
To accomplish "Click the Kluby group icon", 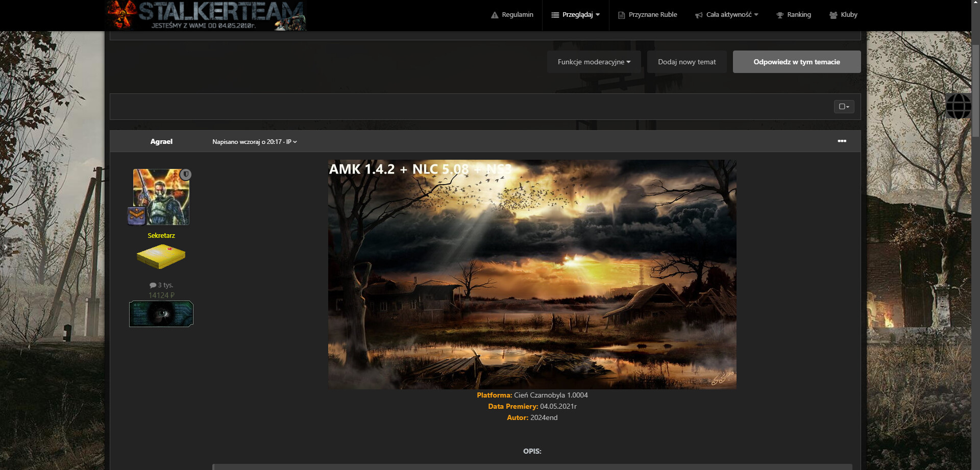I will click(834, 15).
